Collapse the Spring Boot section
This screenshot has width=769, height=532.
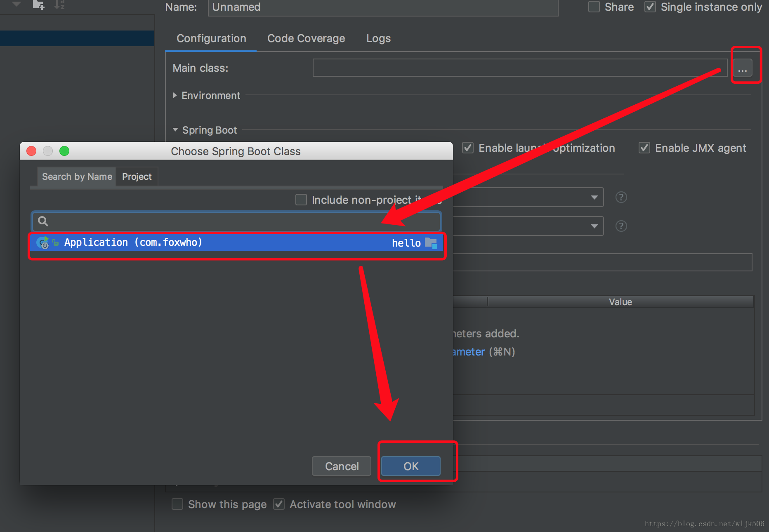[175, 130]
